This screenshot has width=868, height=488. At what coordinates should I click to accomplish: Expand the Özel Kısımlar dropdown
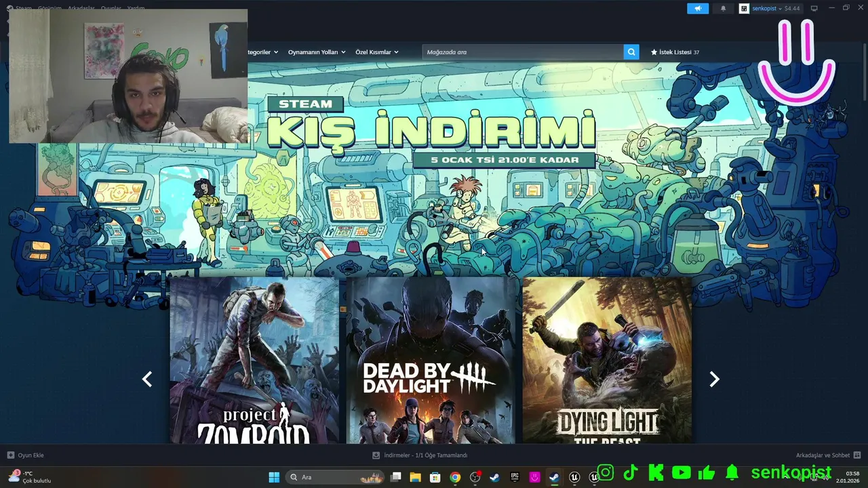pos(377,52)
